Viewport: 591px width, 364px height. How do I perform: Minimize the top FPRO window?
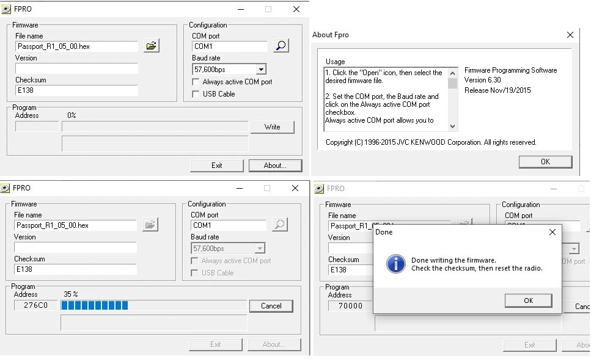coord(241,9)
